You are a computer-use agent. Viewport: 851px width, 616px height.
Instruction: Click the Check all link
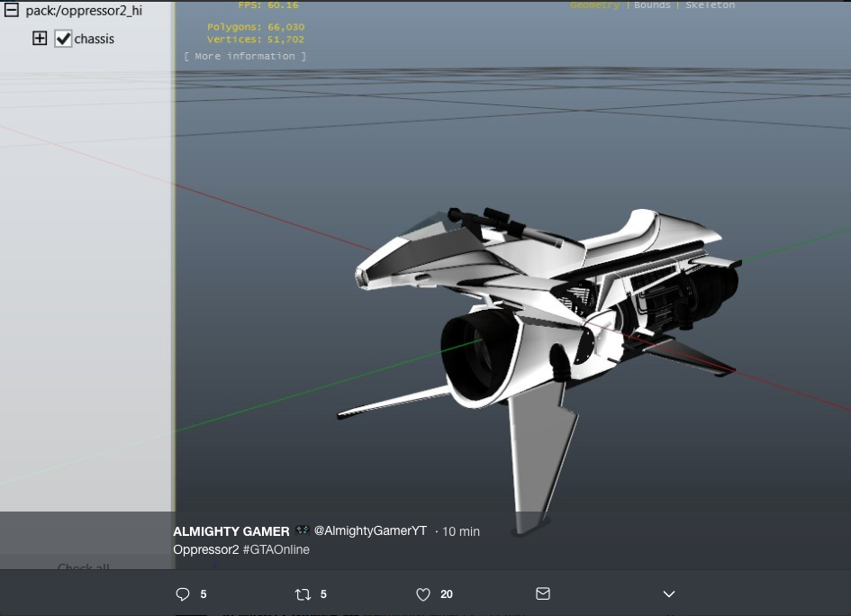pos(84,566)
